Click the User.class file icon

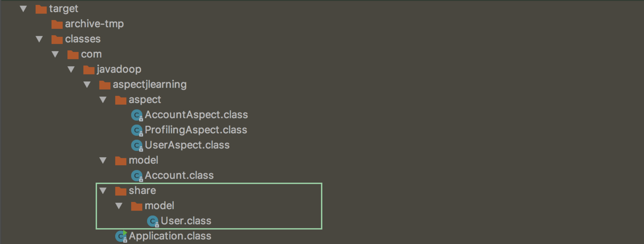click(x=152, y=221)
